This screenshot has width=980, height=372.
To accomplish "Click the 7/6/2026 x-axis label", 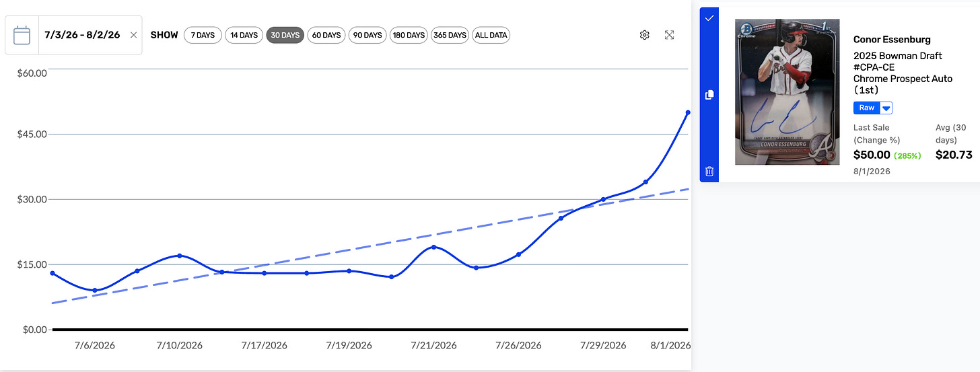I will coord(95,345).
